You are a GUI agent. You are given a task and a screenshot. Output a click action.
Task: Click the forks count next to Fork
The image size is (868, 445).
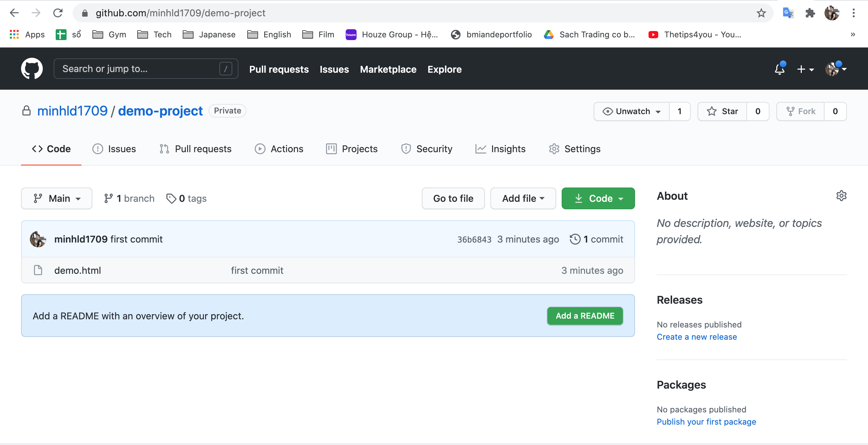click(x=835, y=111)
